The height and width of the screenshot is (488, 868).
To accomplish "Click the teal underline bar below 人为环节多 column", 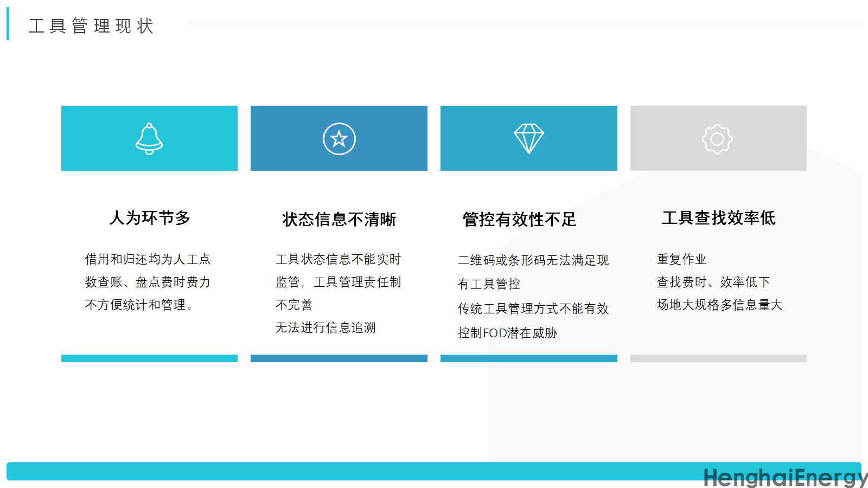I will click(x=149, y=358).
